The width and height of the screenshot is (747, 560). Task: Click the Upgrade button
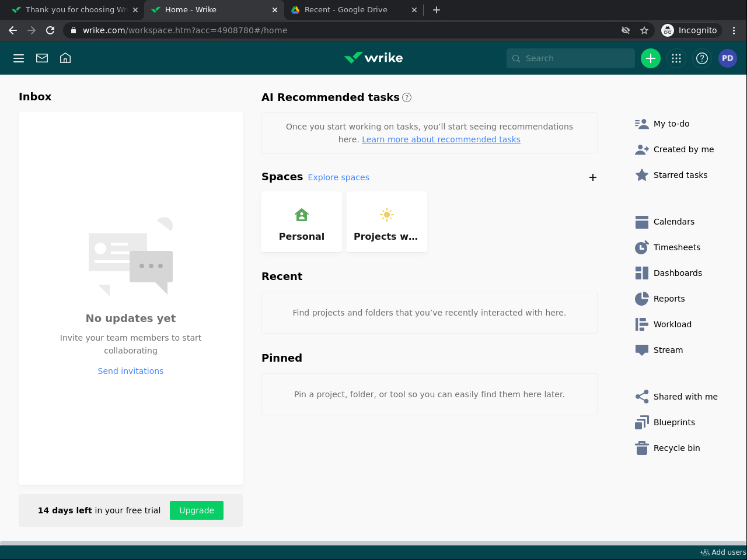coord(197,510)
